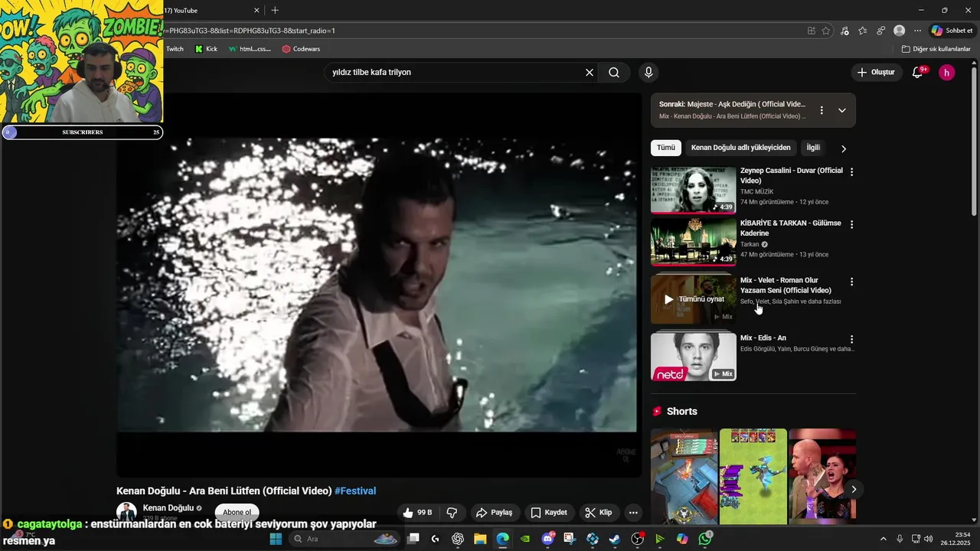Viewport: 980px width, 551px height.
Task: Open options for Gülümse Kaderine video
Action: tap(851, 225)
